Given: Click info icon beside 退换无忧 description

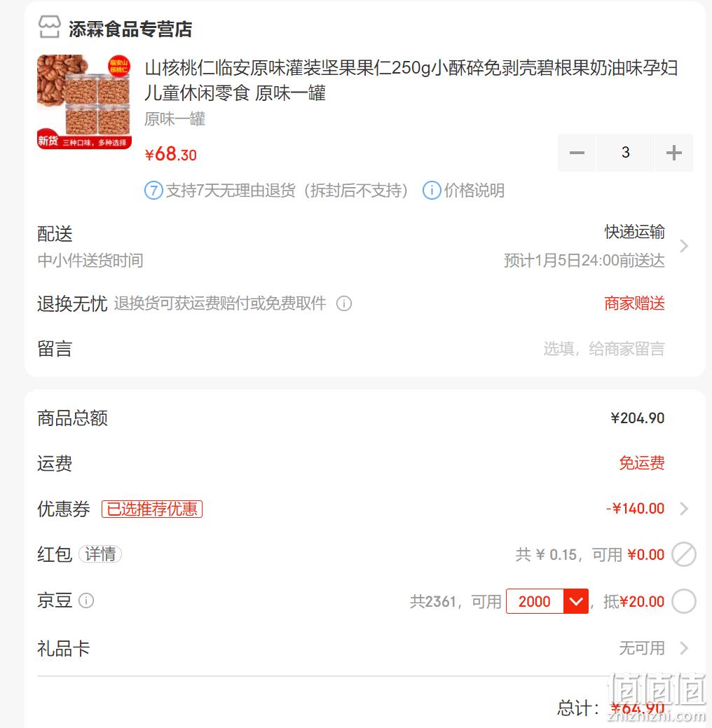Looking at the screenshot, I should coord(343,303).
